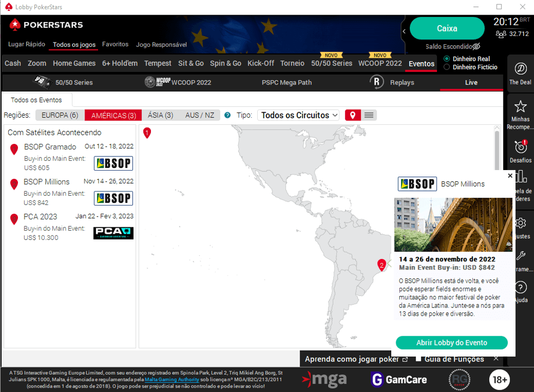The width and height of the screenshot is (534, 392).
Task: Open the Todos os Circuitos dropdown
Action: [x=299, y=115]
